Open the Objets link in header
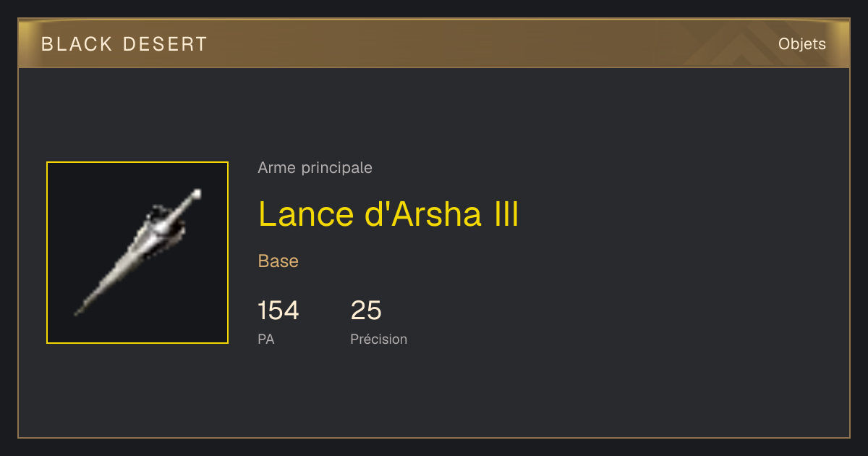This screenshot has width=868, height=456. coord(801,44)
